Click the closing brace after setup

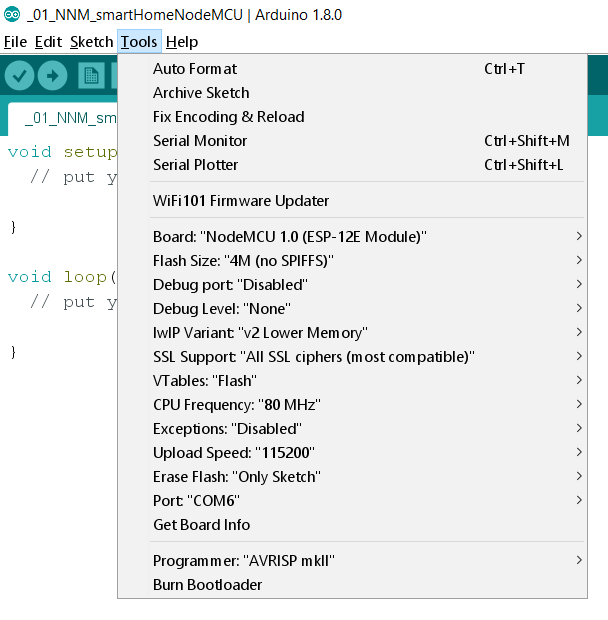(13, 227)
